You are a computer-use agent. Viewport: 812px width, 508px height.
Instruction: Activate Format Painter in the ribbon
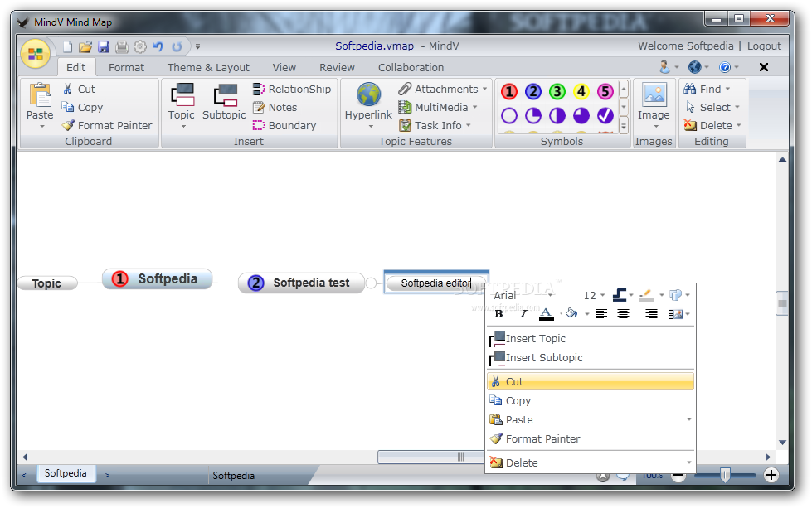tap(107, 125)
